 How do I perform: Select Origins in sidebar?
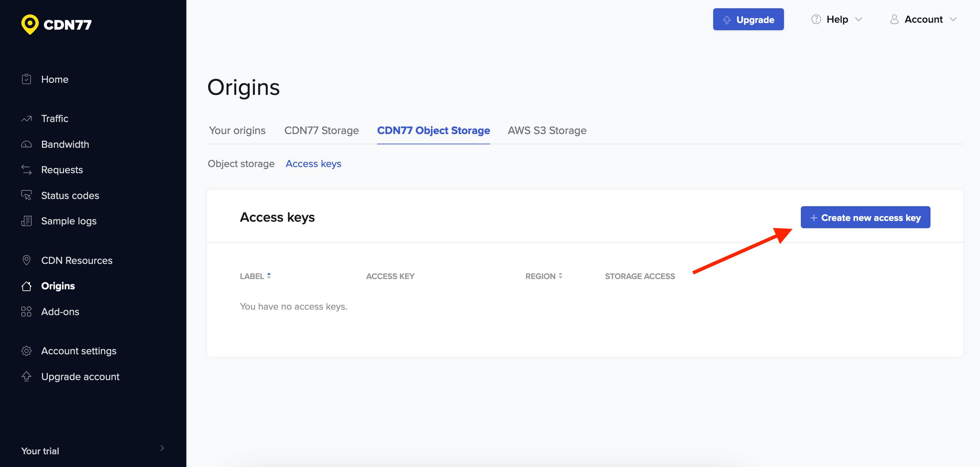[58, 286]
